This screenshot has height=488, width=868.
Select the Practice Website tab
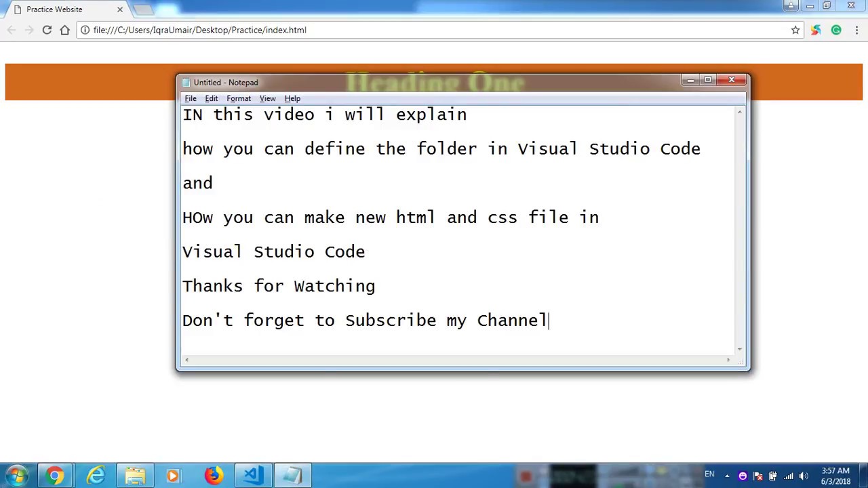(66, 9)
